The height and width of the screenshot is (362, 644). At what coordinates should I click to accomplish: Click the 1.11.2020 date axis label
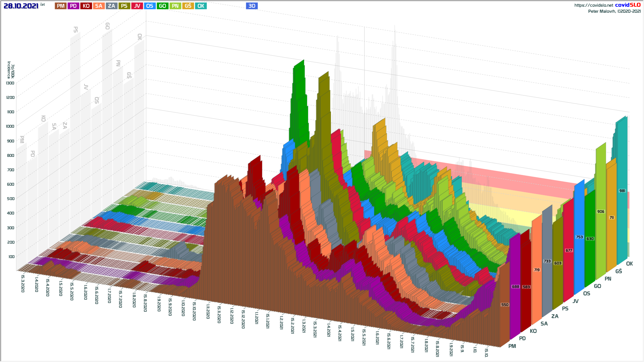pos(208,312)
